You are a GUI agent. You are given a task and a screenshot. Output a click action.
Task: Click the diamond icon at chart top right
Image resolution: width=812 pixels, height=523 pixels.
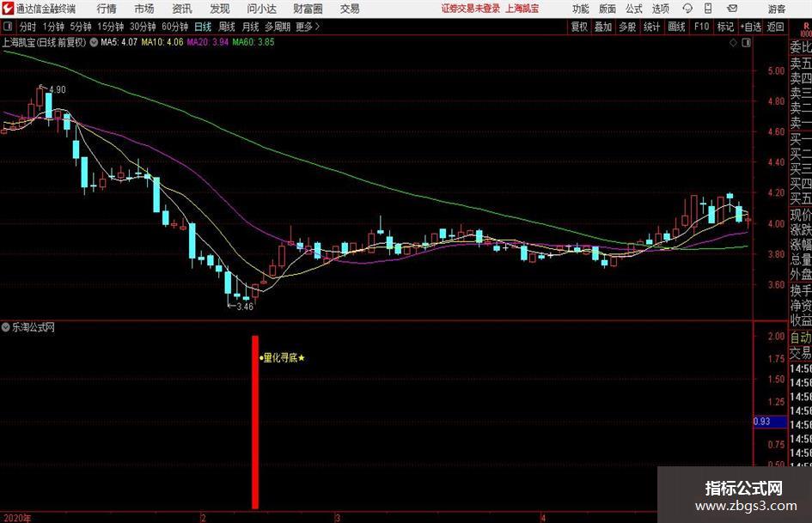click(x=733, y=43)
